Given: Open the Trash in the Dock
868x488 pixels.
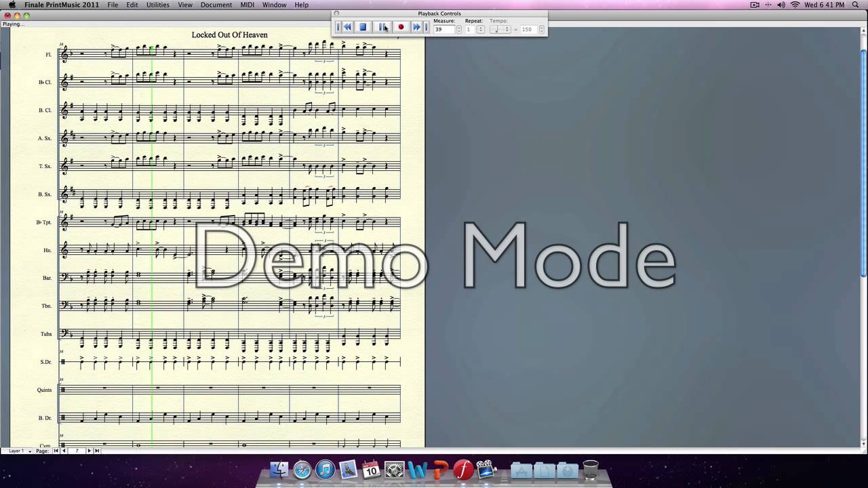Looking at the screenshot, I should (591, 469).
